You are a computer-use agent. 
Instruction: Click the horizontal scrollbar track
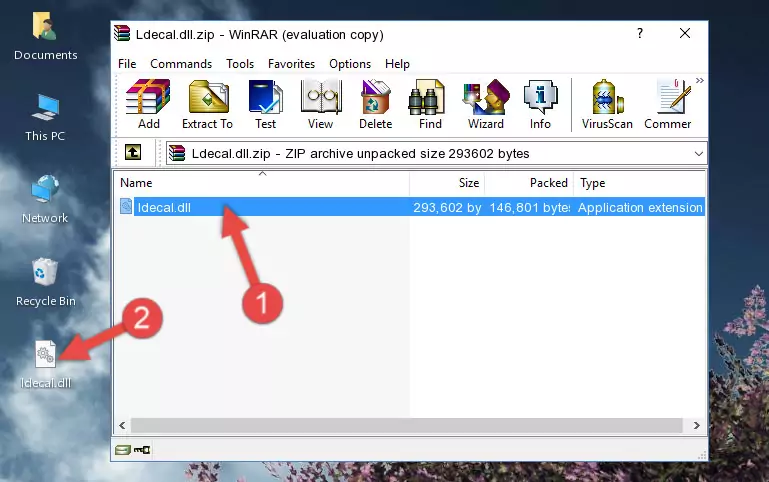[x=407, y=425]
